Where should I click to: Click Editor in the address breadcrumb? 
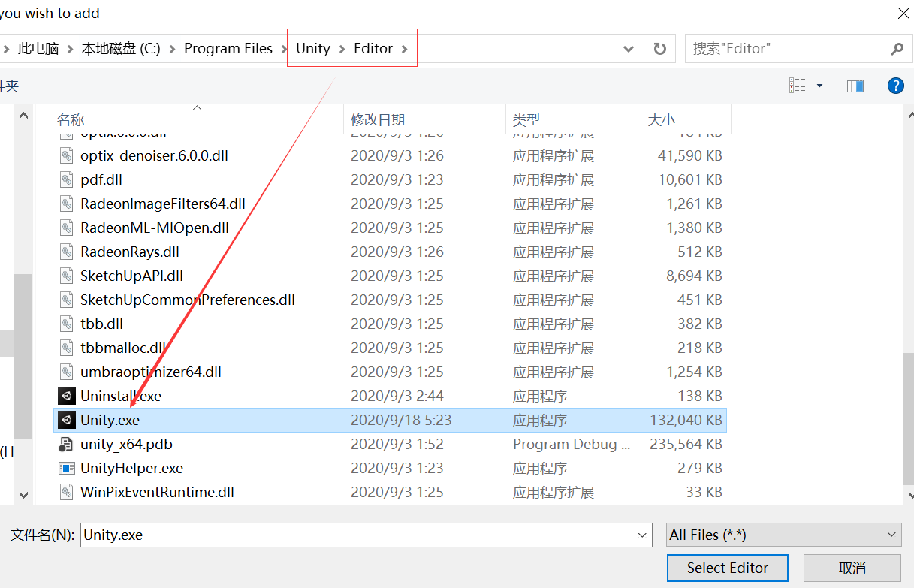point(373,48)
